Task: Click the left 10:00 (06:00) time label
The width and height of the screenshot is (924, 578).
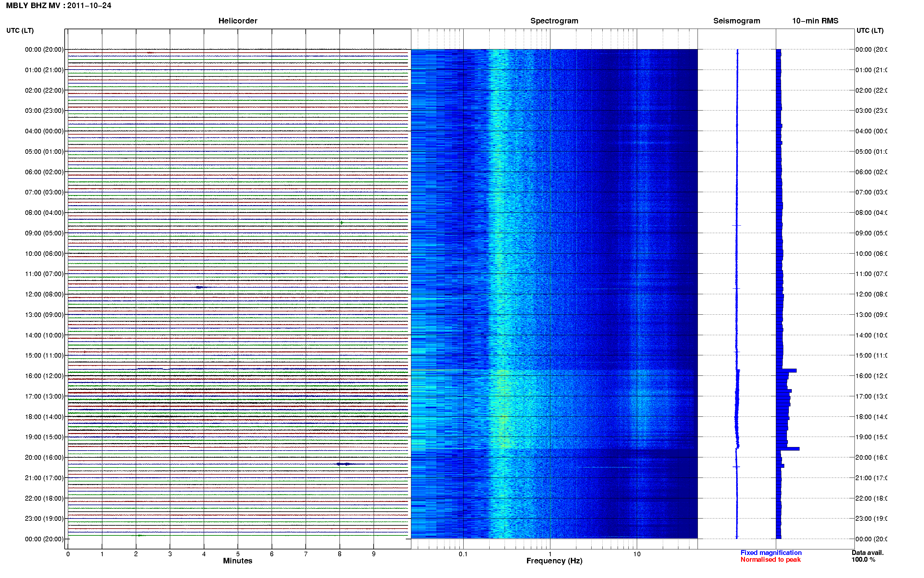Action: 44,254
